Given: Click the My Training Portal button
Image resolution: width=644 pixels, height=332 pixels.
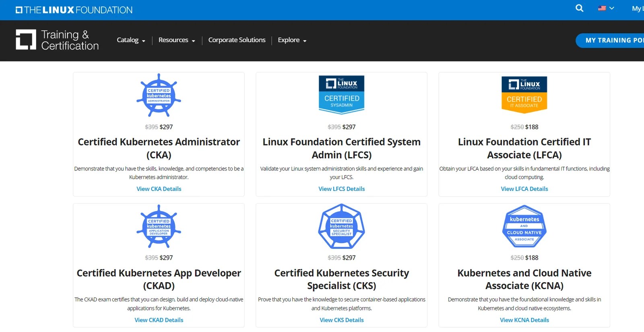Looking at the screenshot, I should 610,41.
